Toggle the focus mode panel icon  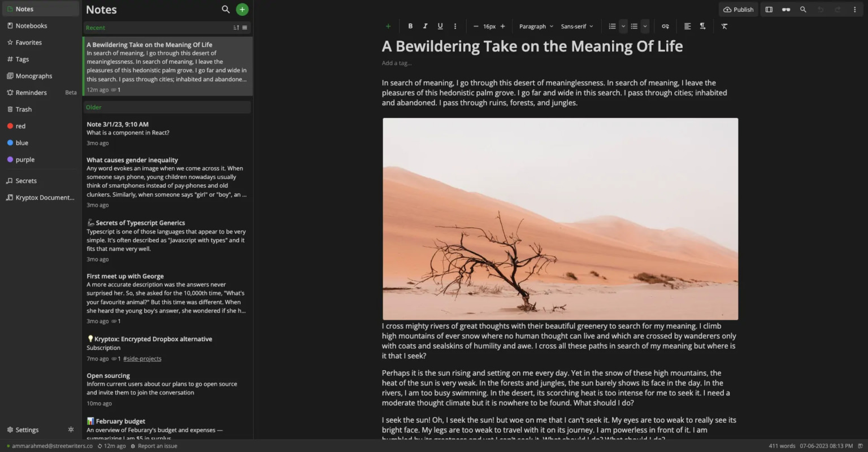click(769, 9)
